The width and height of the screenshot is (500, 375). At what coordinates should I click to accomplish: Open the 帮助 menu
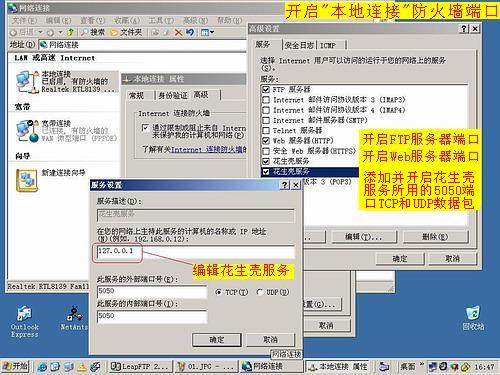(x=229, y=20)
